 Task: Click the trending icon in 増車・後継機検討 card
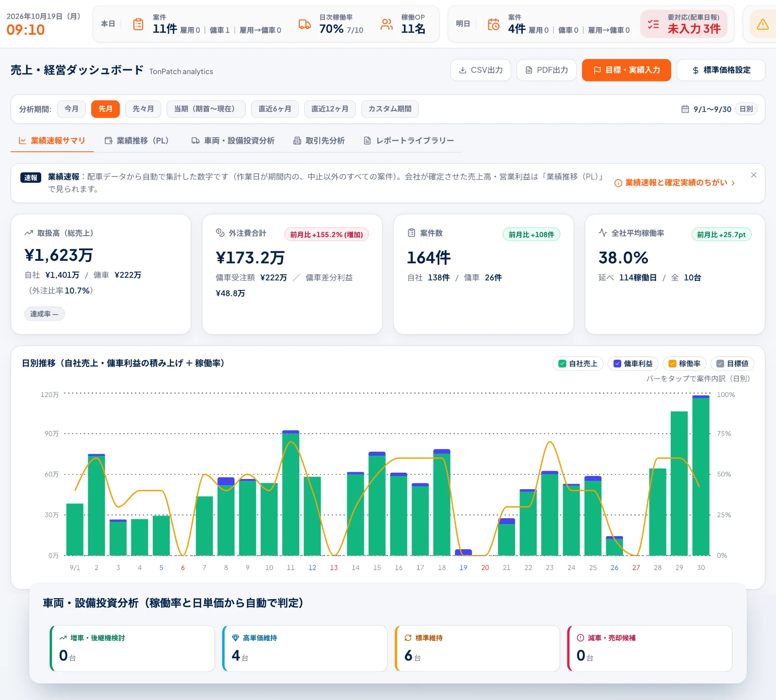(x=63, y=638)
